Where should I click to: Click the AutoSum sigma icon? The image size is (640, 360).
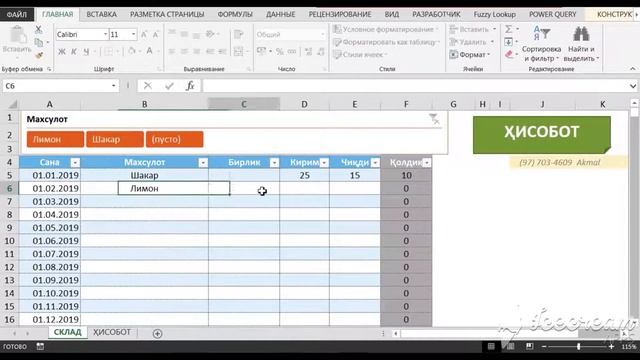509,29
